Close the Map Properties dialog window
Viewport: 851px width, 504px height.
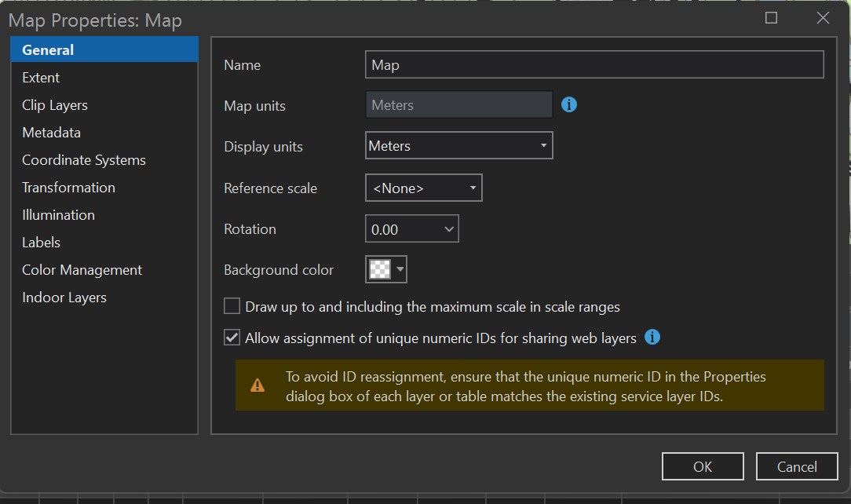coord(823,18)
